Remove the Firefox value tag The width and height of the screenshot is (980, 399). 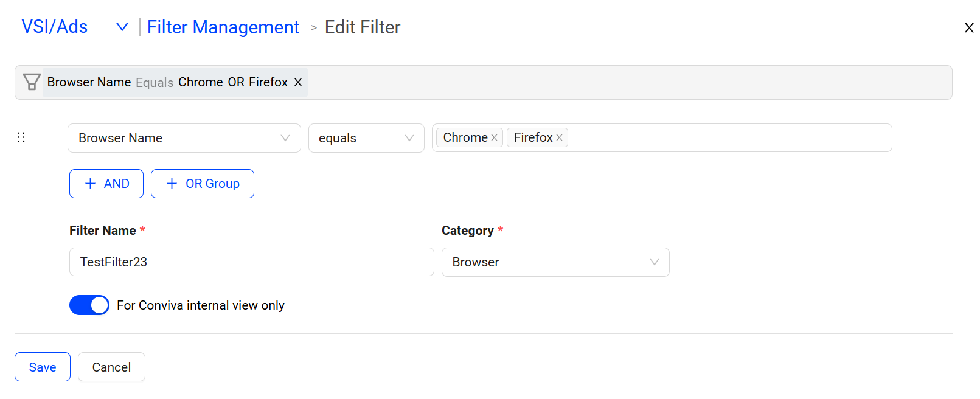pyautogui.click(x=559, y=138)
